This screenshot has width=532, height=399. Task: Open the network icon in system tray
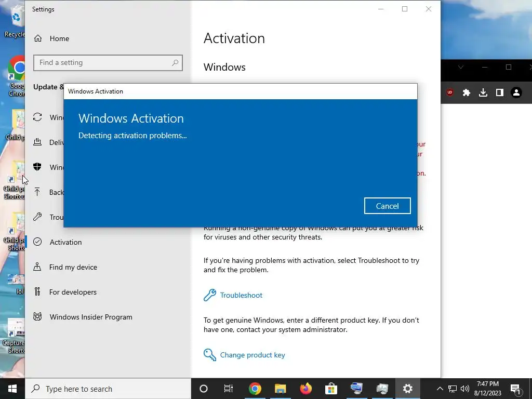tap(453, 389)
